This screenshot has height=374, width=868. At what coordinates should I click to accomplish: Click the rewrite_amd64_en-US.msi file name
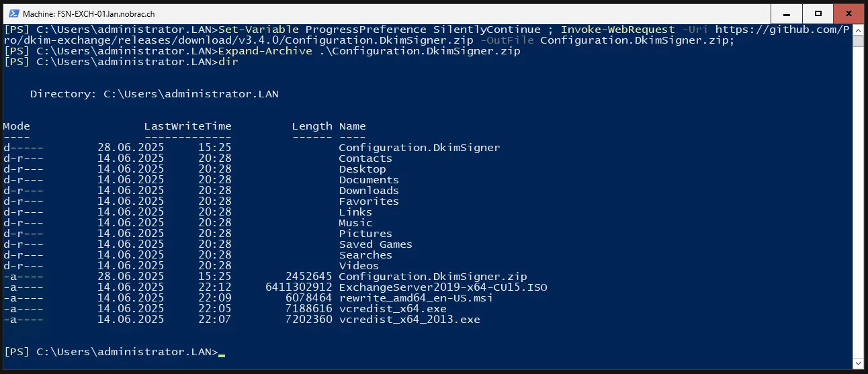[x=416, y=298]
